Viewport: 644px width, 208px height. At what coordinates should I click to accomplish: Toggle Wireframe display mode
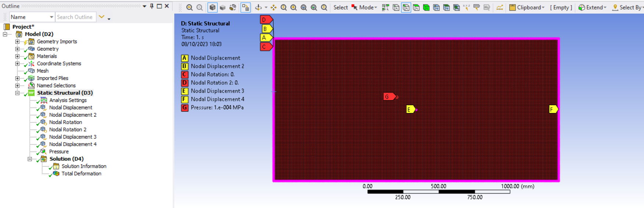tap(233, 7)
